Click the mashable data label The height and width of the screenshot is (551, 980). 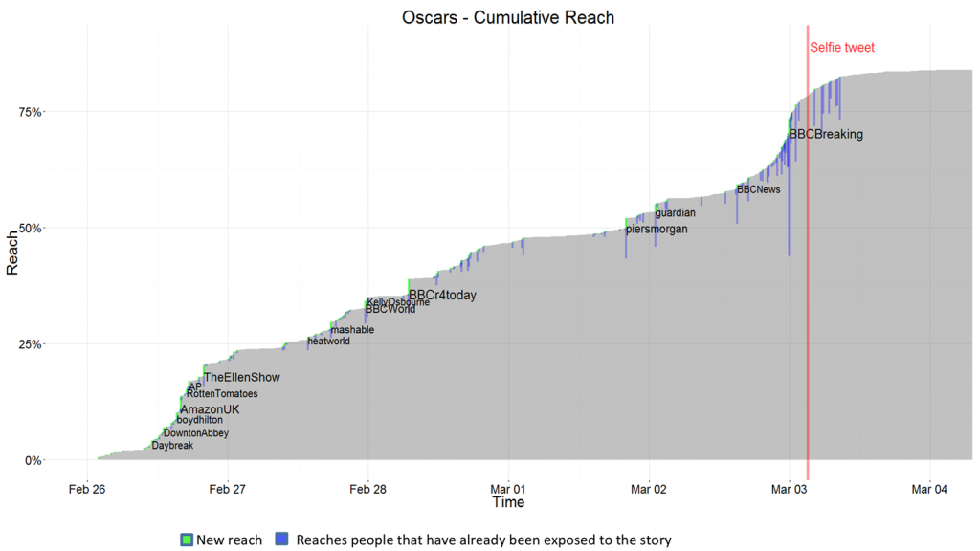tap(352, 330)
